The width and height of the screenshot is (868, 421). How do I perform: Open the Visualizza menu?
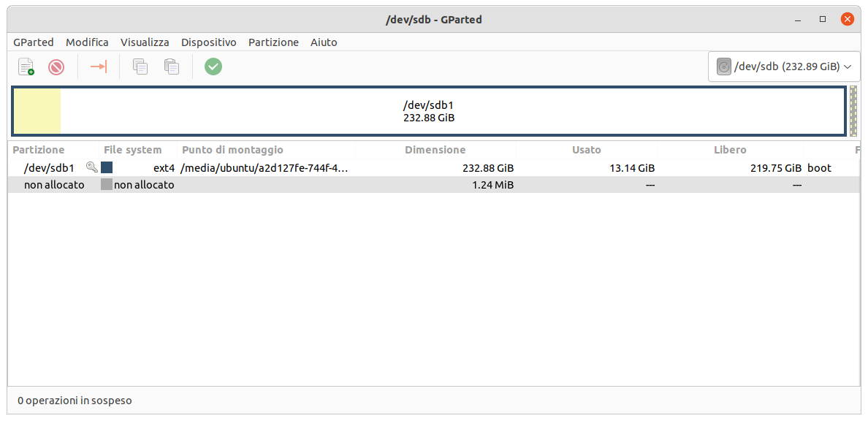[145, 42]
